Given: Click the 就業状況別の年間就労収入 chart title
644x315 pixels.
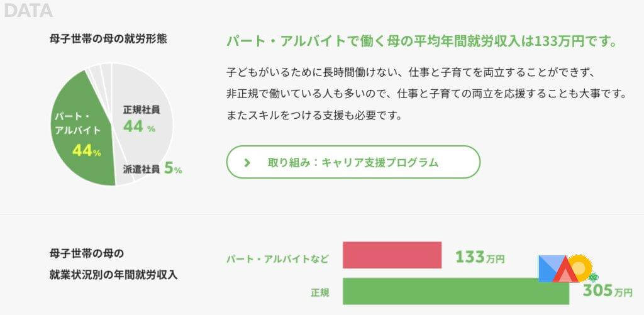Looking at the screenshot, I should click(114, 275).
